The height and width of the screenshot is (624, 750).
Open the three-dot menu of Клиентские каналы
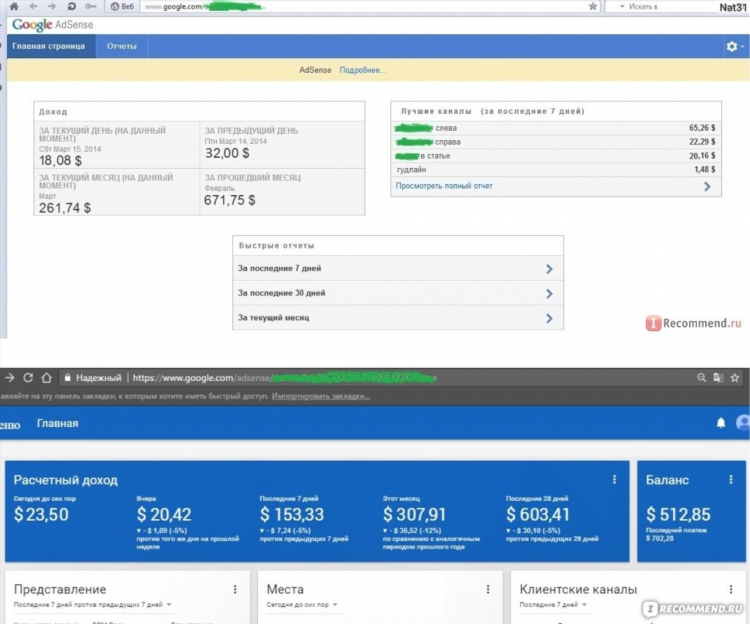(x=731, y=590)
